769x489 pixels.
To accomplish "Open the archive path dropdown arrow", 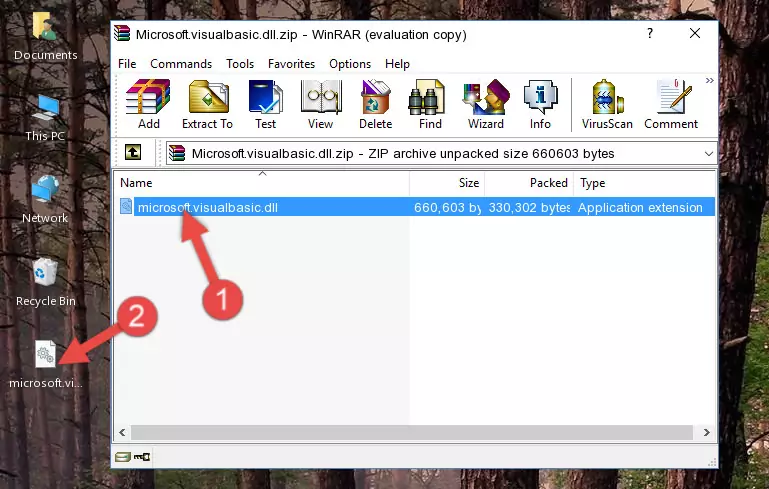I will (709, 154).
